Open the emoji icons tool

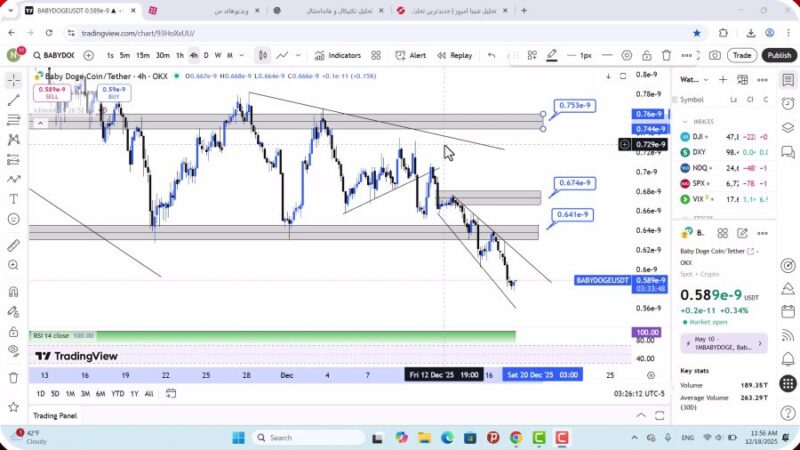tap(13, 219)
